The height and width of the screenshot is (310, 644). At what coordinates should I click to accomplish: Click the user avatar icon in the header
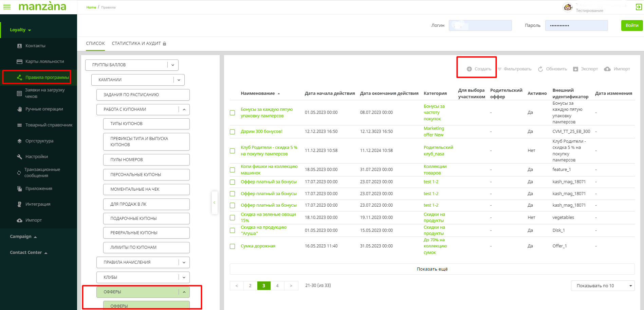coord(568,7)
